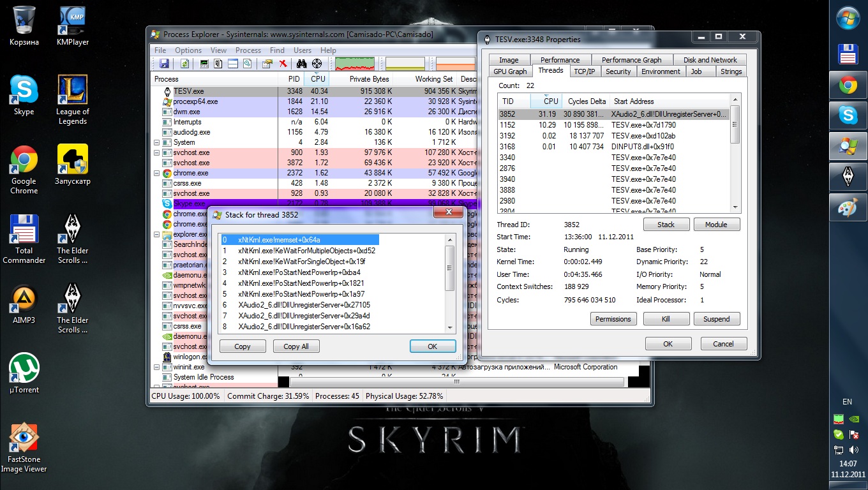This screenshot has height=490, width=868.
Task: Switch to the Strings tab
Action: click(x=731, y=71)
